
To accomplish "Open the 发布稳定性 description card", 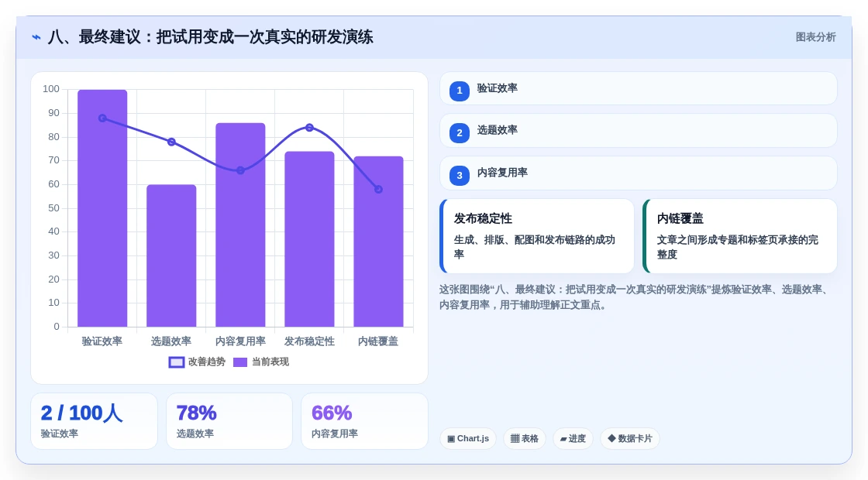I will tap(537, 236).
